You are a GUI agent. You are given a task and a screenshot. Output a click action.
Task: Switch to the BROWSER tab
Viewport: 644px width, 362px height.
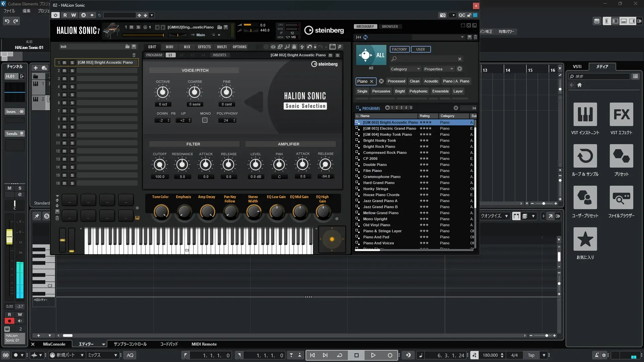point(390,26)
